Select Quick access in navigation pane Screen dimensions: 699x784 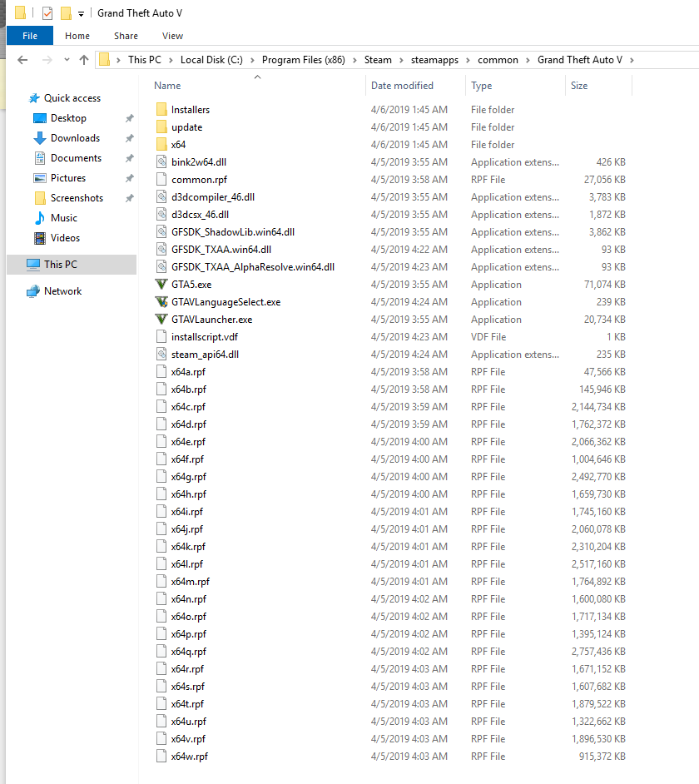click(72, 98)
